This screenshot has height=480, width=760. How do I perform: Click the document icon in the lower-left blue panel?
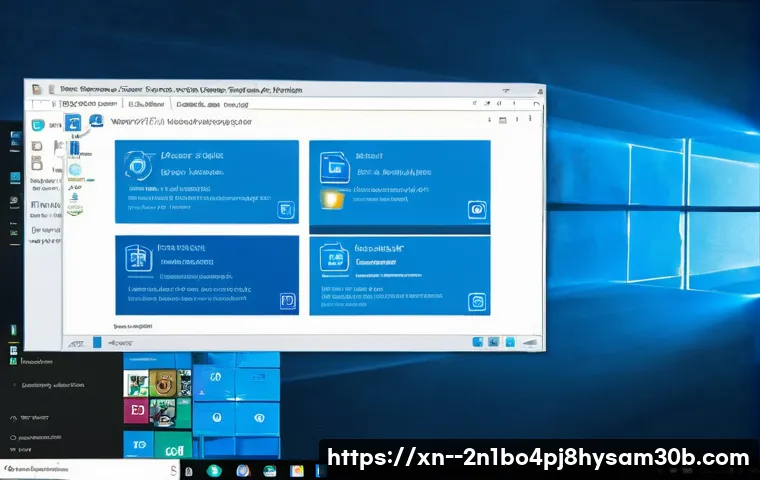coord(138,260)
